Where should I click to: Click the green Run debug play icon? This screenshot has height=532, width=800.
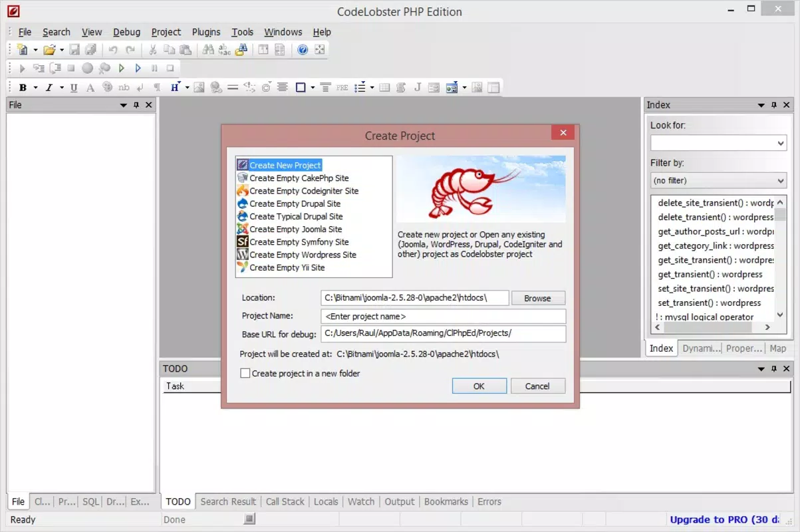coord(122,68)
